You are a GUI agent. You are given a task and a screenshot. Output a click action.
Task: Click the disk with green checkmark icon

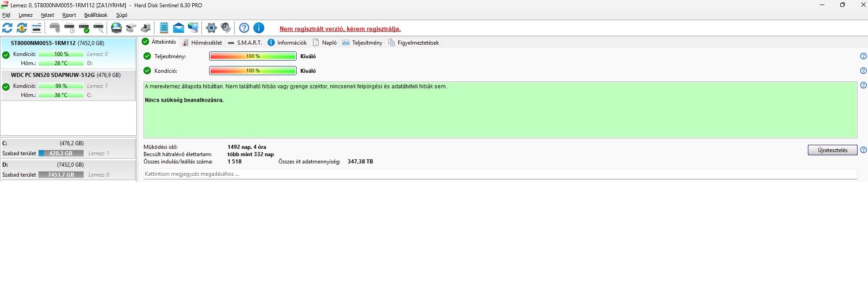coord(84,28)
